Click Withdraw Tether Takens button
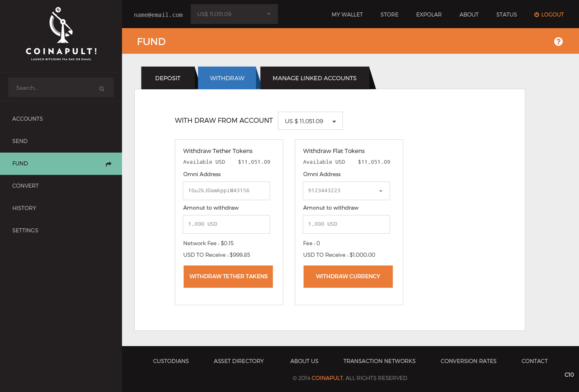This screenshot has height=392, width=579. click(228, 277)
